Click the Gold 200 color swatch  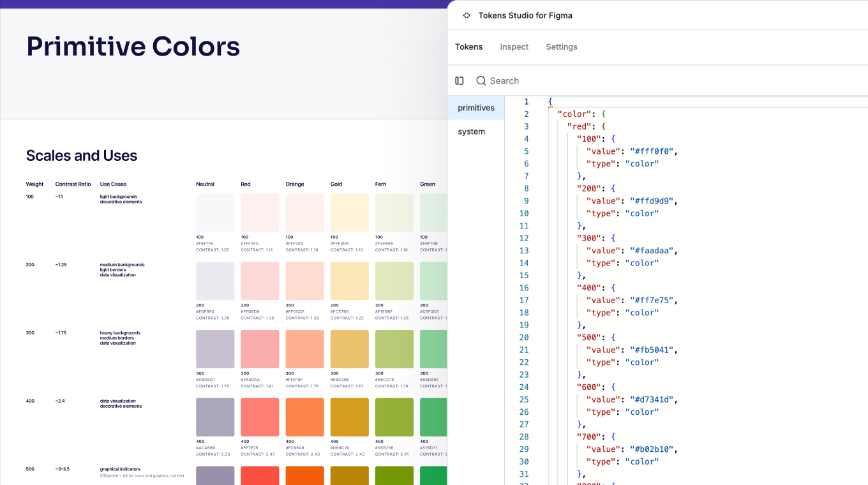[349, 281]
